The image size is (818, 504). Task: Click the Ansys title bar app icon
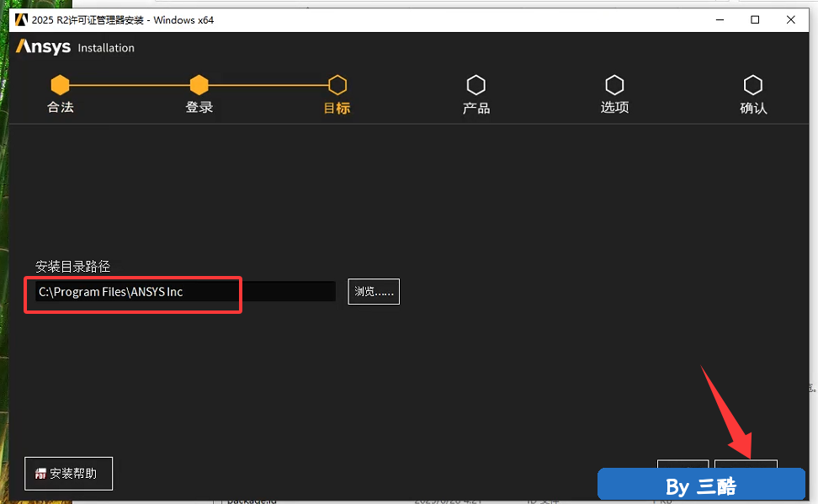[x=21, y=20]
